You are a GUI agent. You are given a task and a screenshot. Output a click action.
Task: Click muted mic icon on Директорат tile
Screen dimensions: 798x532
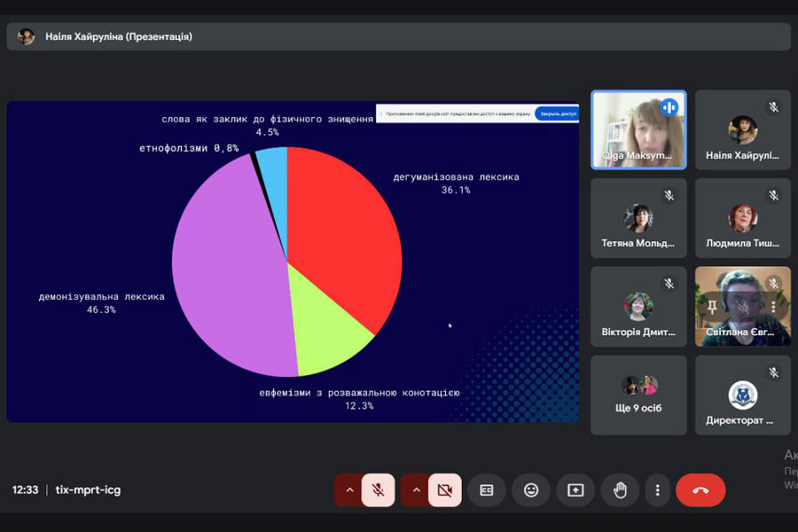773,372
